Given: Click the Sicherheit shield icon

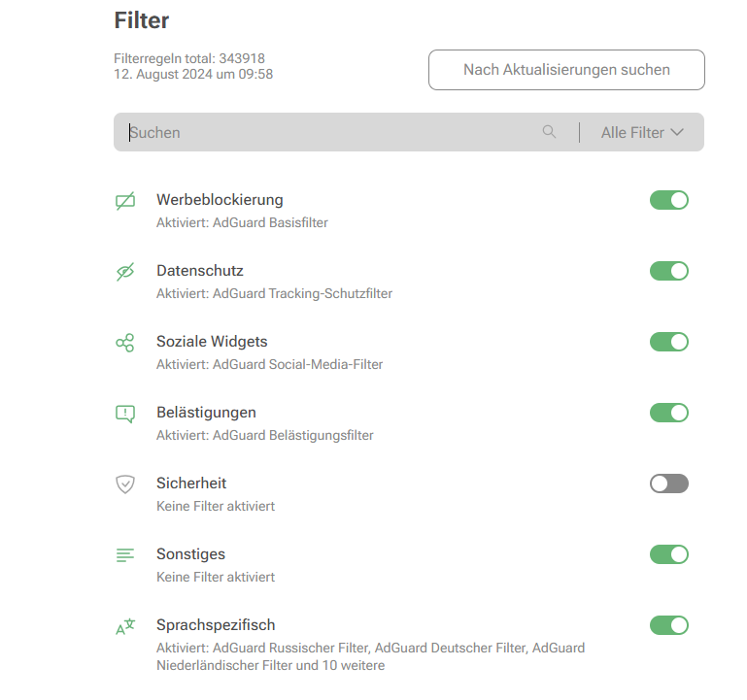Looking at the screenshot, I should [125, 484].
